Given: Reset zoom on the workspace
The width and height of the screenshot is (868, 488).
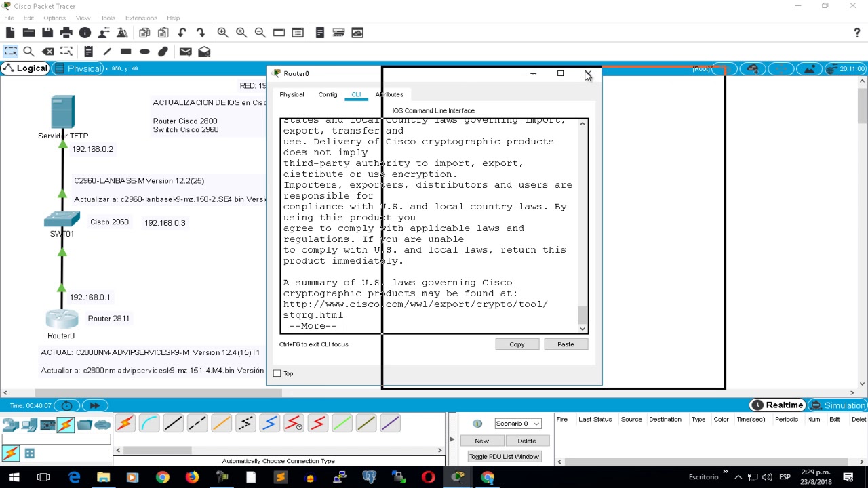Looking at the screenshot, I should 241,33.
